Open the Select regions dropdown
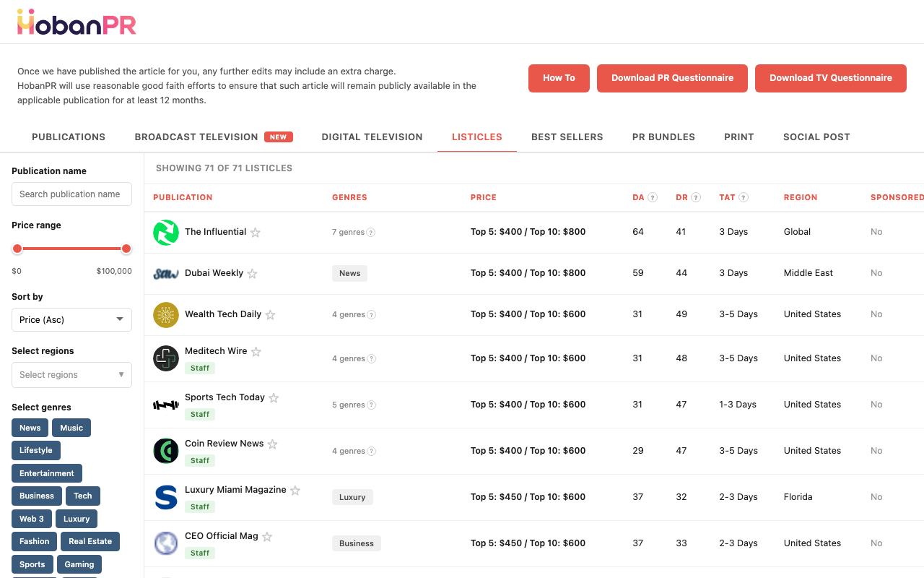 71,374
